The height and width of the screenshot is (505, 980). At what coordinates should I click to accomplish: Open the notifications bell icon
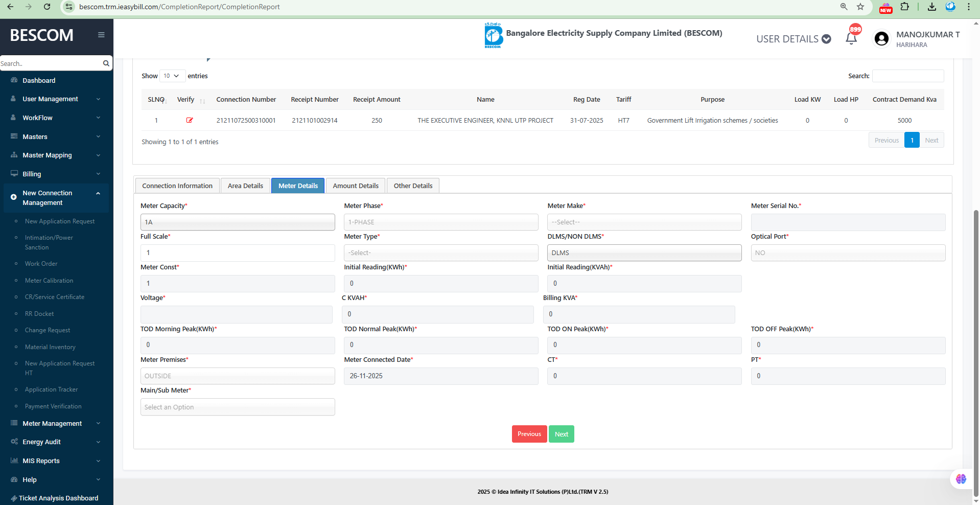(x=851, y=39)
